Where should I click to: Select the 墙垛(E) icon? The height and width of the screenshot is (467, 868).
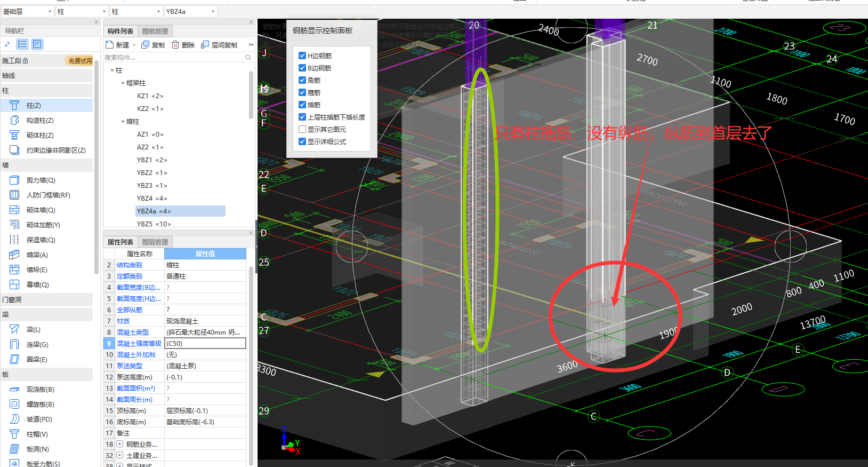14,270
